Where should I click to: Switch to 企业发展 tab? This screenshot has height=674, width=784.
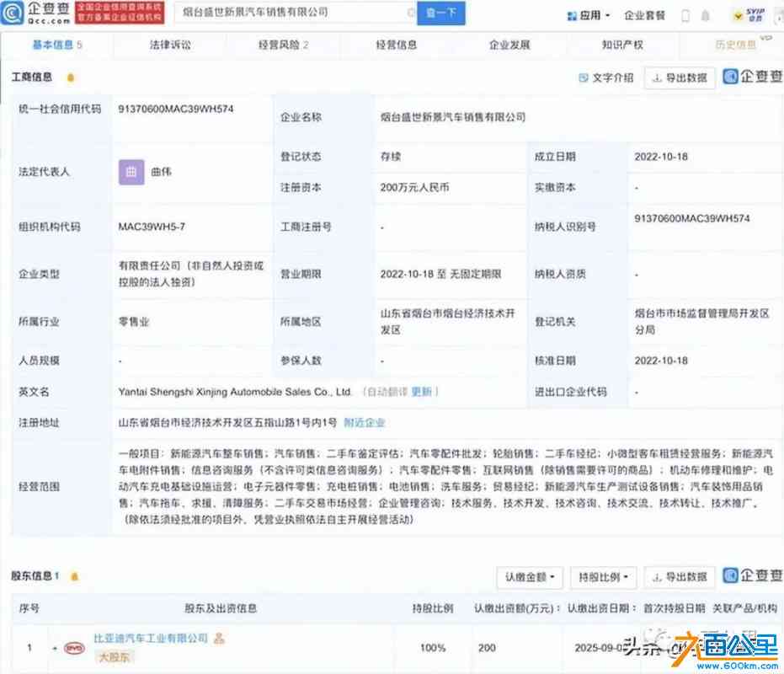coord(509,45)
